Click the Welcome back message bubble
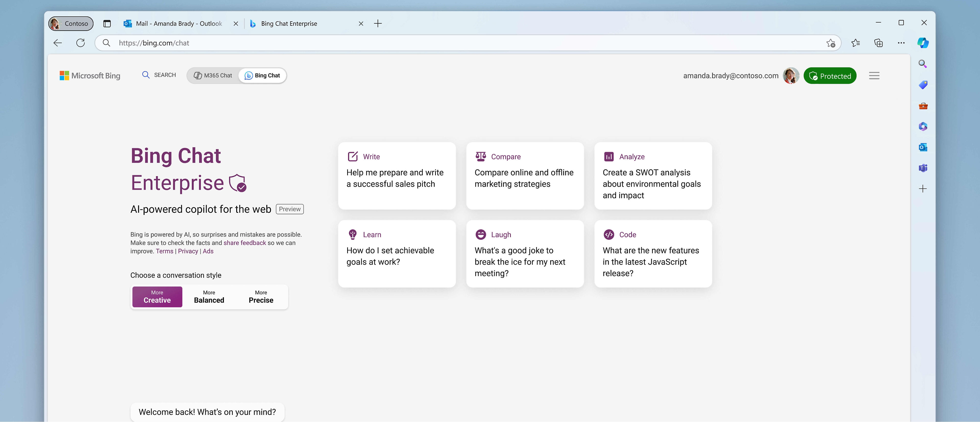This screenshot has height=422, width=980. point(207,412)
